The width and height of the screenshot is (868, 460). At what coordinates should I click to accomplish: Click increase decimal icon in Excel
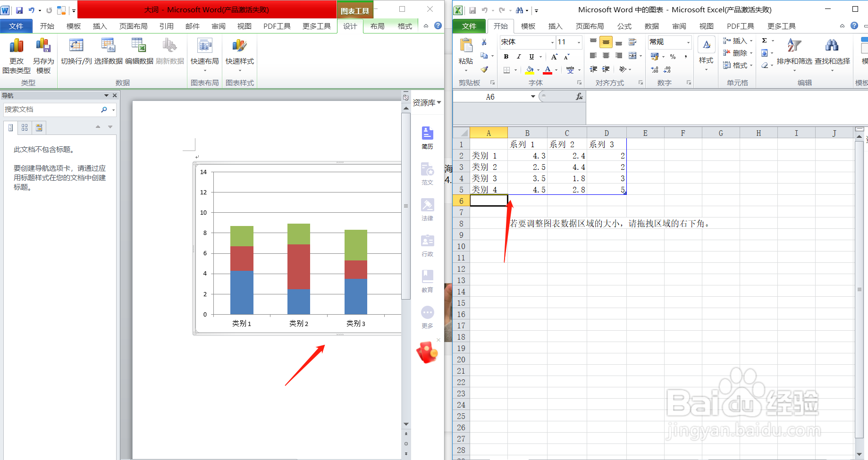coord(655,70)
